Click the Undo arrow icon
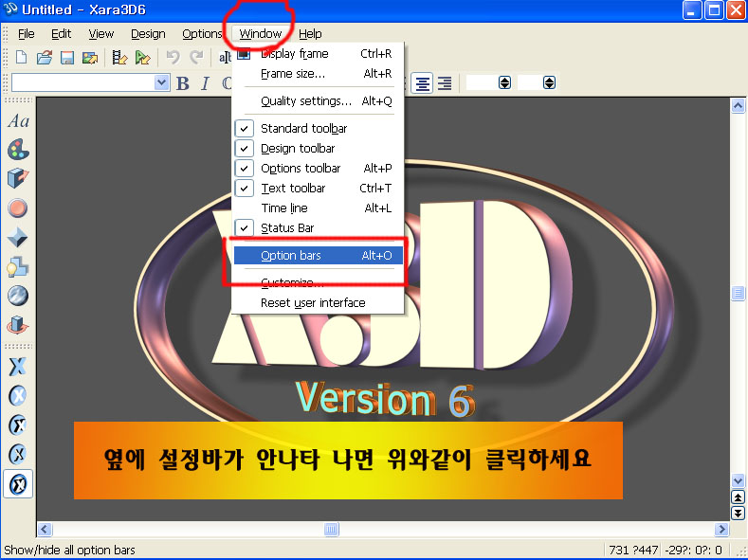 173,58
